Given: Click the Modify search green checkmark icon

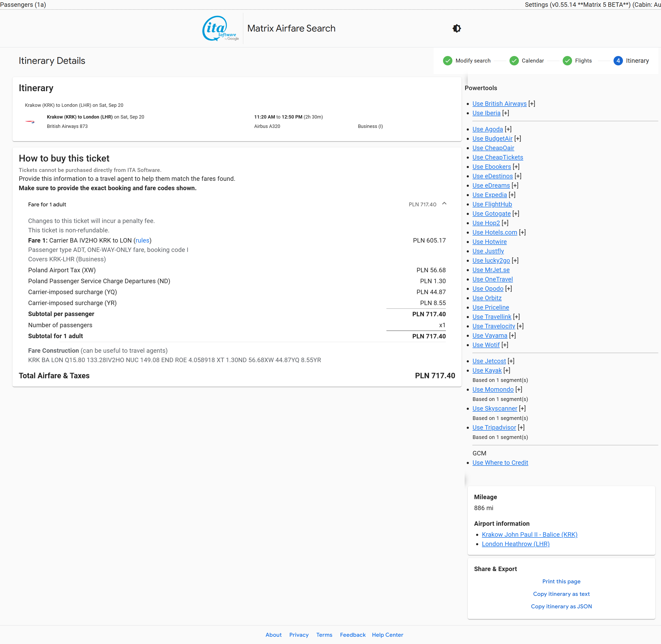Looking at the screenshot, I should pyautogui.click(x=447, y=61).
